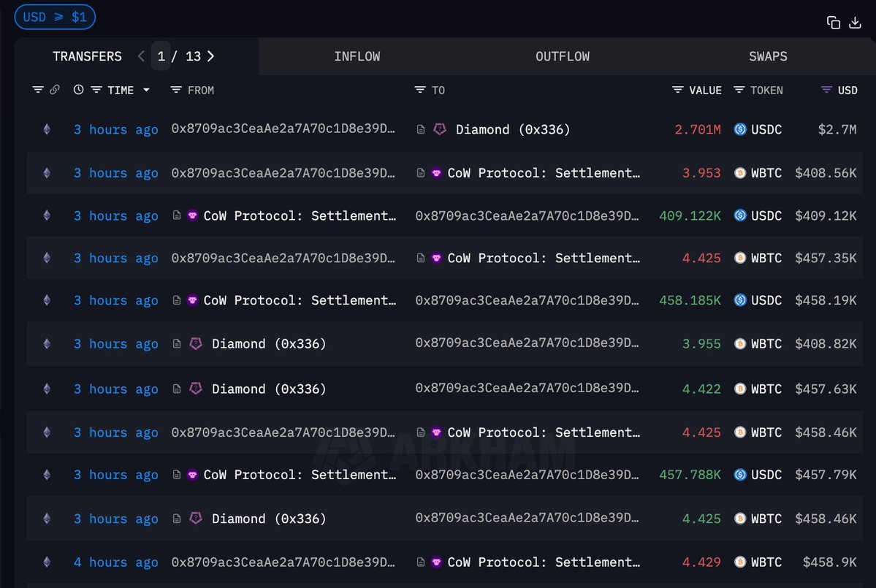Viewport: 876px width, 588px height.
Task: Open the first row's sender address 0x8709ac3
Action: pyautogui.click(x=283, y=129)
